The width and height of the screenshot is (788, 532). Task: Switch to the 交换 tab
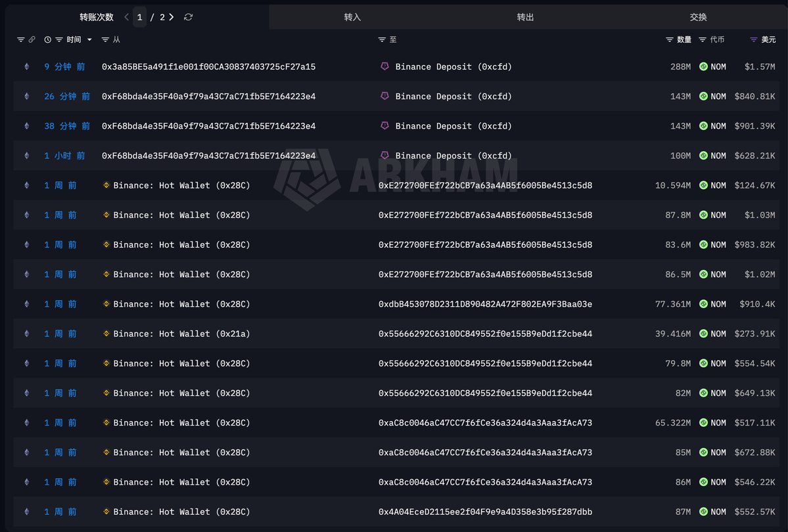[698, 17]
